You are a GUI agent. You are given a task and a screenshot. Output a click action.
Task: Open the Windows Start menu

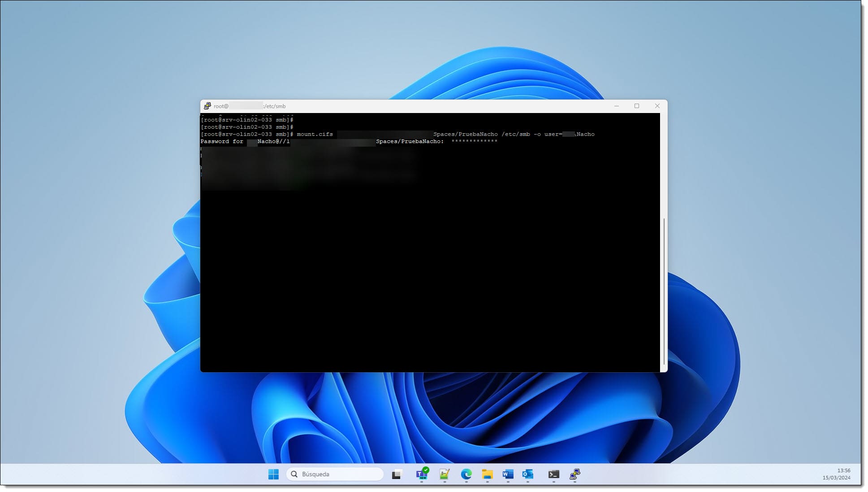point(273,474)
